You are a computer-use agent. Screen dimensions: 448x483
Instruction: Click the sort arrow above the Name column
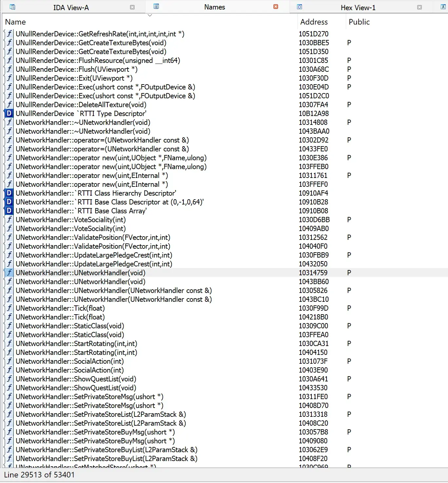tap(150, 15)
